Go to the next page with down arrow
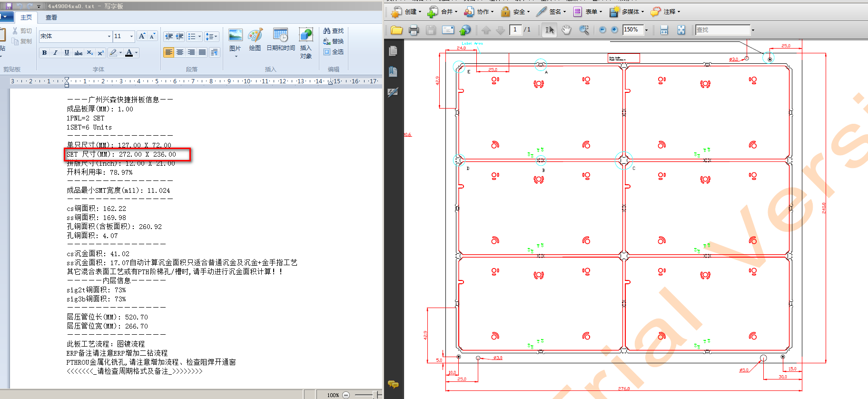The image size is (868, 399). coord(500,30)
